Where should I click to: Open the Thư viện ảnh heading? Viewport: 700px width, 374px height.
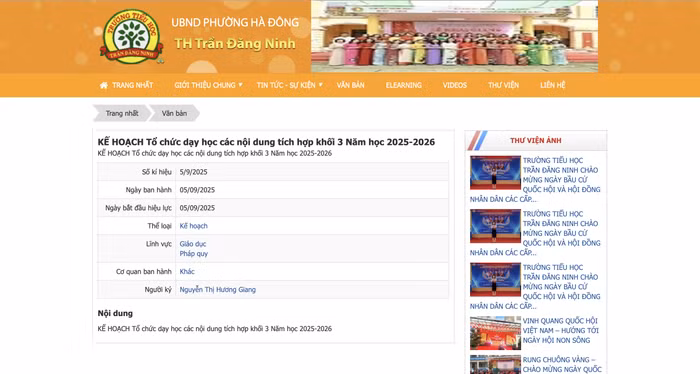click(536, 141)
